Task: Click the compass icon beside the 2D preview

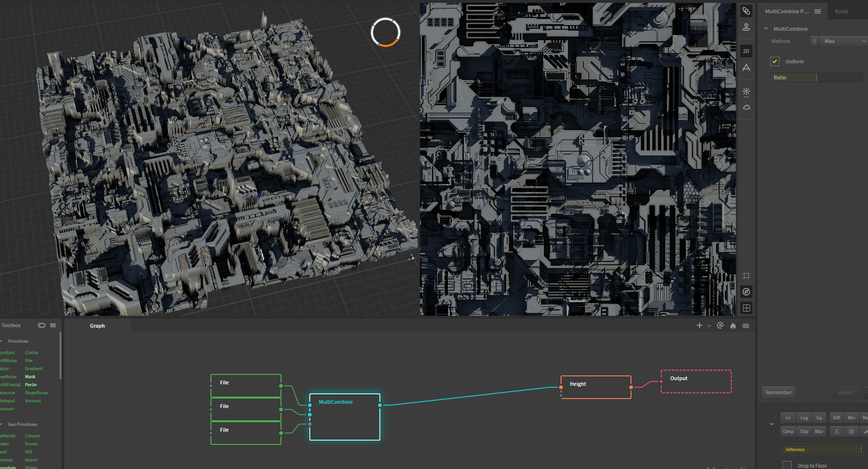Action: (x=746, y=292)
